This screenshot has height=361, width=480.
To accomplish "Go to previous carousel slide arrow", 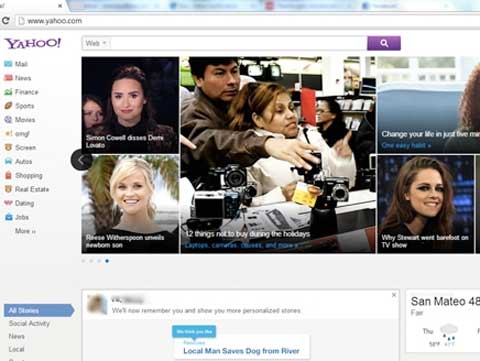I will point(81,160).
